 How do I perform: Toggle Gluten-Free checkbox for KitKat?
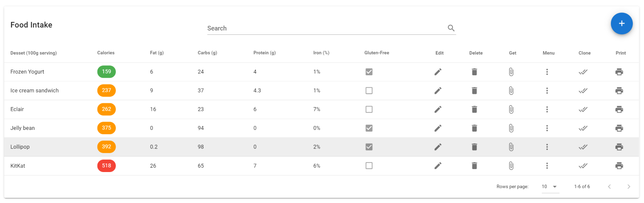pyautogui.click(x=369, y=166)
